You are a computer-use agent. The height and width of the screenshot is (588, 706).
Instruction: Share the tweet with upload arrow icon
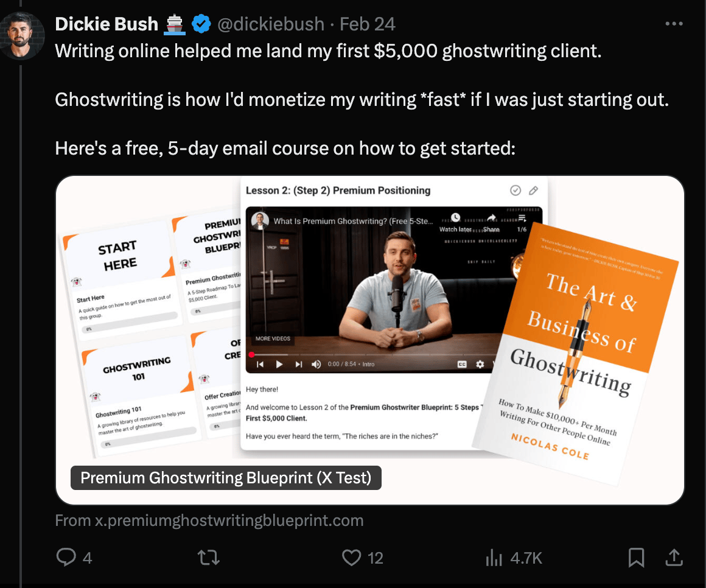674,557
